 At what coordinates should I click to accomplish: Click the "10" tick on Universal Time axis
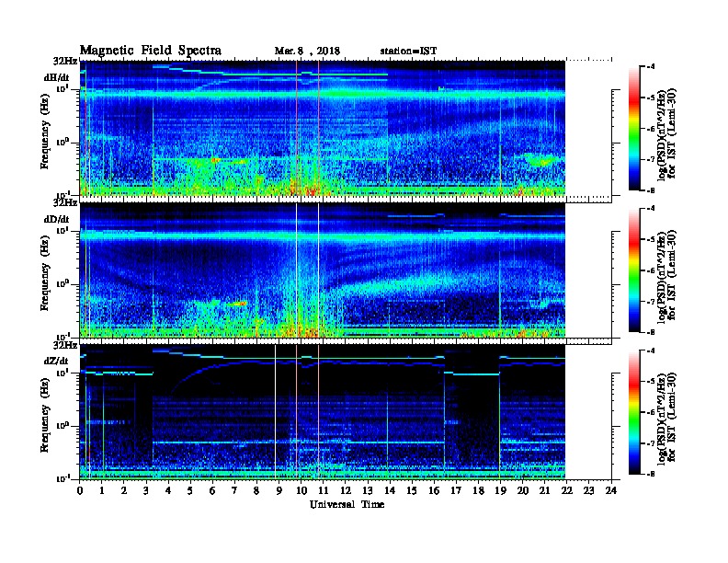point(301,490)
